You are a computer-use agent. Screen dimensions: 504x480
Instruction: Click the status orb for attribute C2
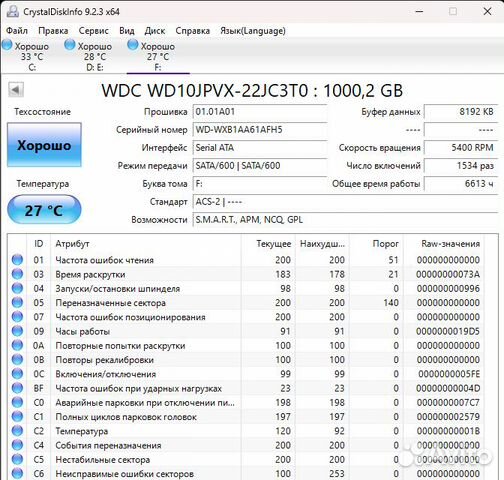tap(17, 431)
